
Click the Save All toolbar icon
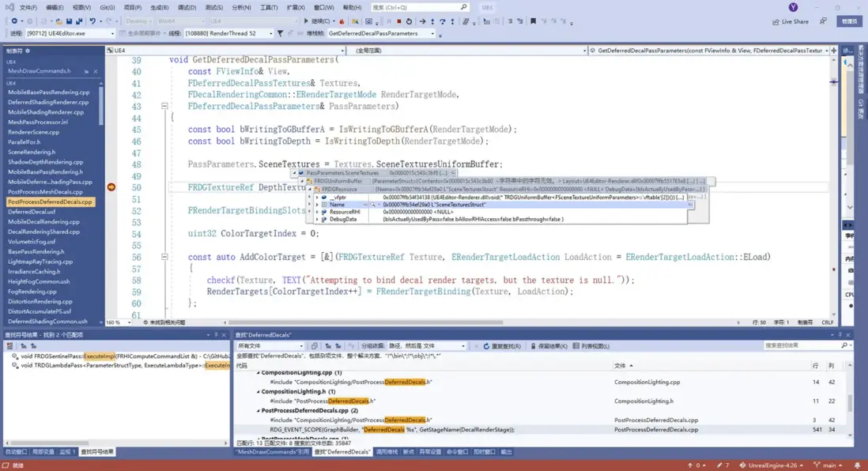[x=79, y=21]
